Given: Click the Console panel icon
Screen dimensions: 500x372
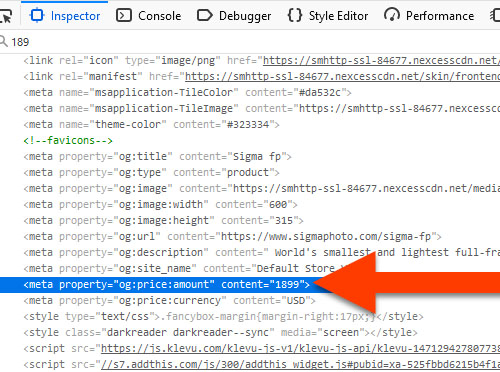Looking at the screenshot, I should click(123, 16).
